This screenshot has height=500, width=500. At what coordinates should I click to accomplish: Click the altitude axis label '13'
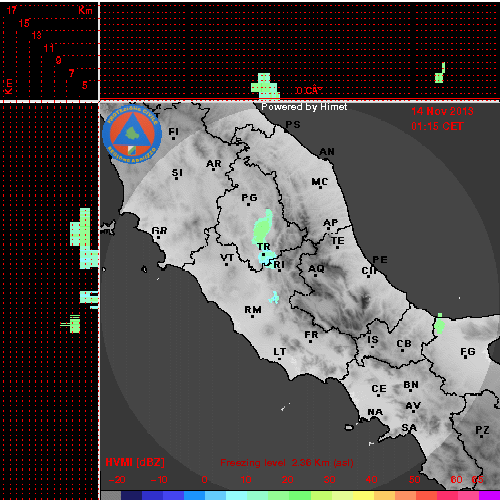click(36, 35)
